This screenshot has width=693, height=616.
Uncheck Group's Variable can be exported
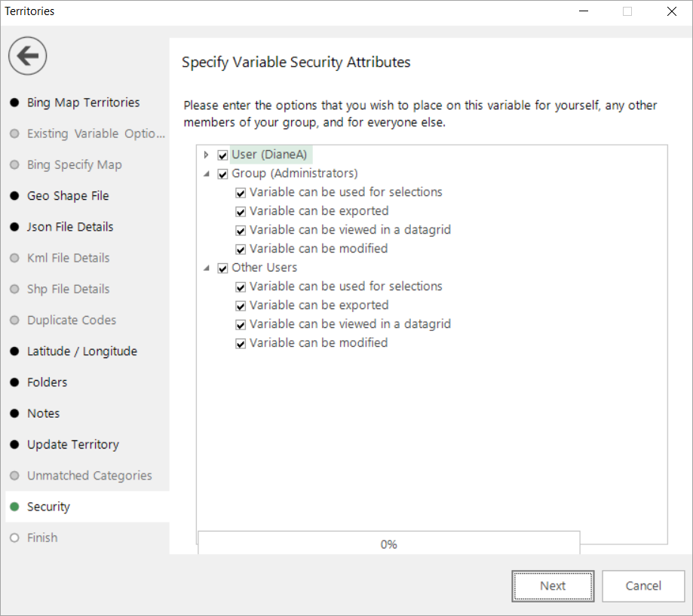click(x=241, y=212)
